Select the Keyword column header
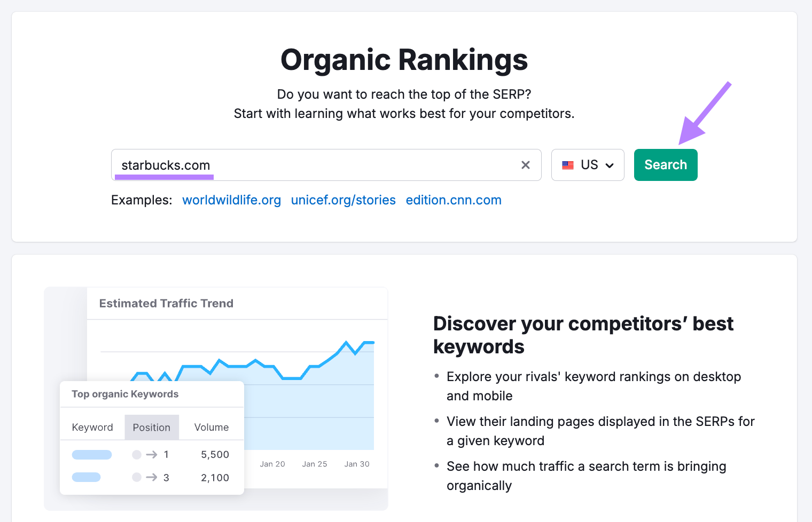Screen dimensions: 812x522 pyautogui.click(x=92, y=427)
